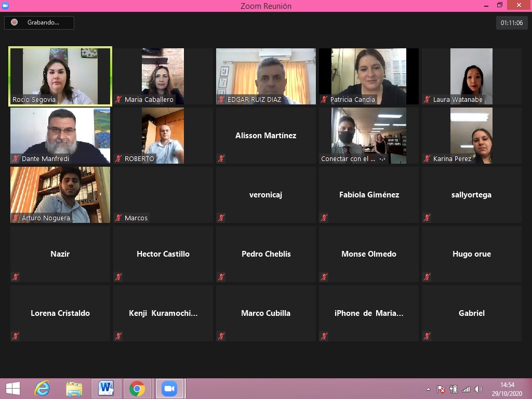Click the muted mic icon of Laura Watanabe
Image resolution: width=532 pixels, height=399 pixels.
427,99
